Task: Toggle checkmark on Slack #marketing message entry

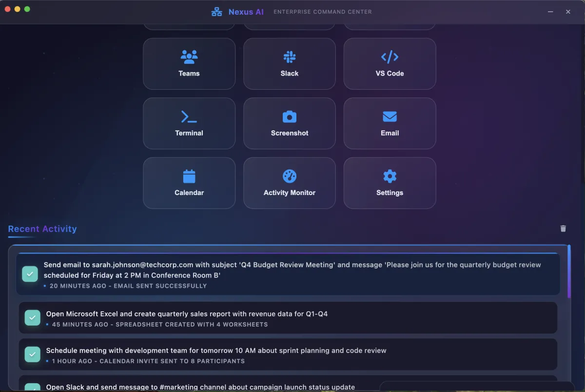Action: coord(32,388)
